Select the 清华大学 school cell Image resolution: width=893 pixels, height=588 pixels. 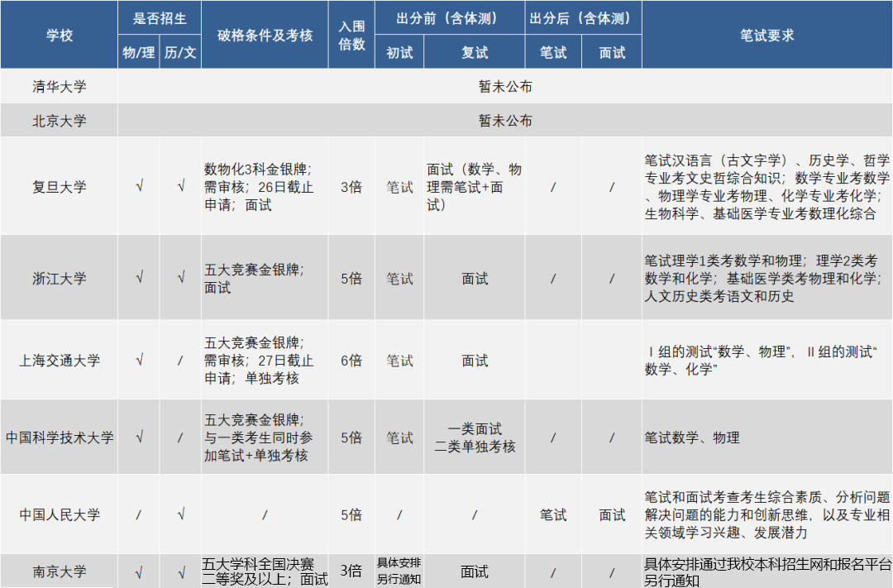(x=60, y=86)
